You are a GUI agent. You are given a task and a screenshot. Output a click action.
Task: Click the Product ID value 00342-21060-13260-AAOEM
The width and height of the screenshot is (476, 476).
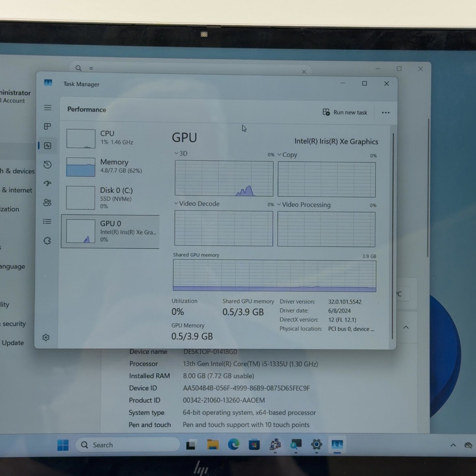[x=224, y=400]
